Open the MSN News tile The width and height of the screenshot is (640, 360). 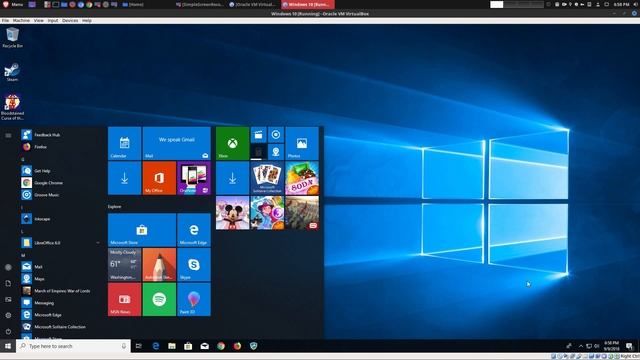[x=124, y=300]
